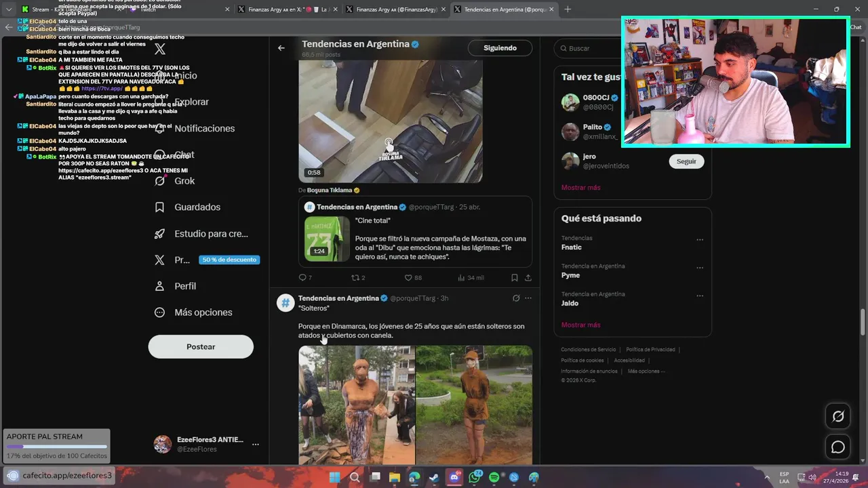Open Política de cookies link

click(x=582, y=361)
